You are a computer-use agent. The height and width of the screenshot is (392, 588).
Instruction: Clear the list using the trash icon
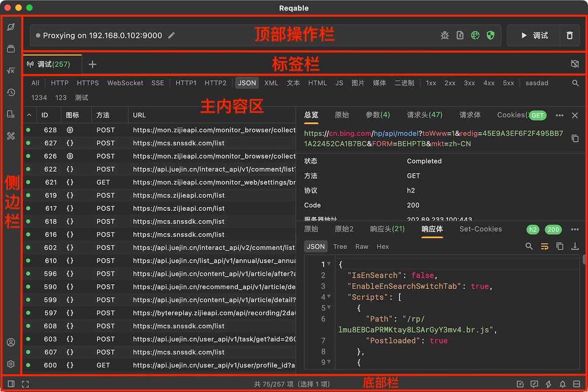click(570, 35)
